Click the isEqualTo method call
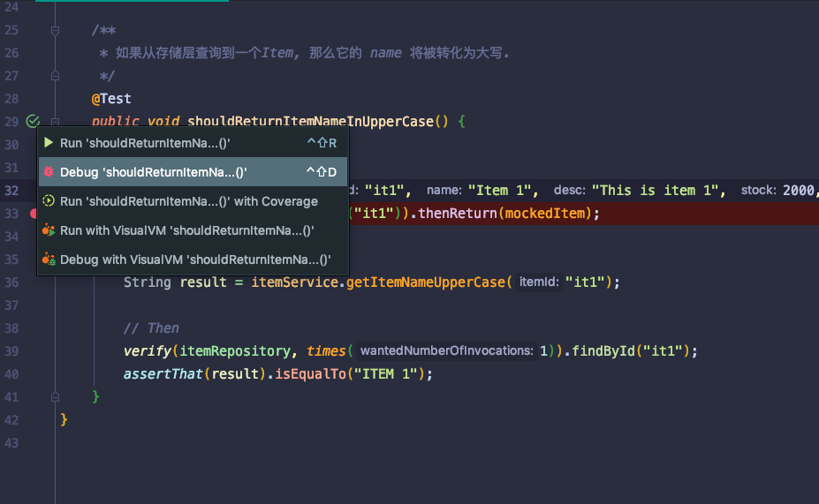Image resolution: width=819 pixels, height=504 pixels. tap(310, 374)
